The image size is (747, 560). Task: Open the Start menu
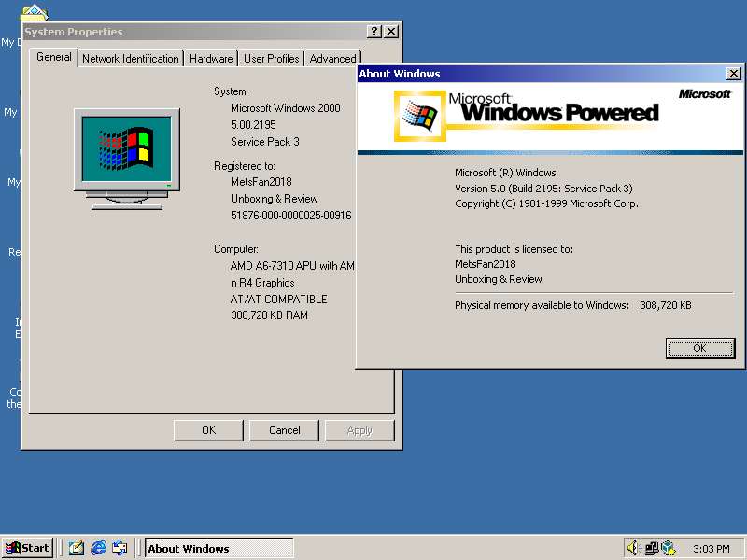[27, 548]
